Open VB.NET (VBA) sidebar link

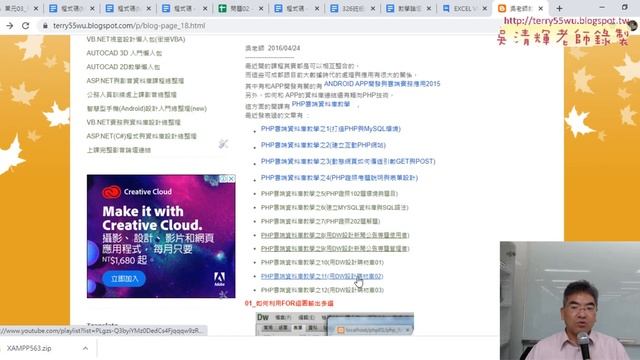(136, 39)
